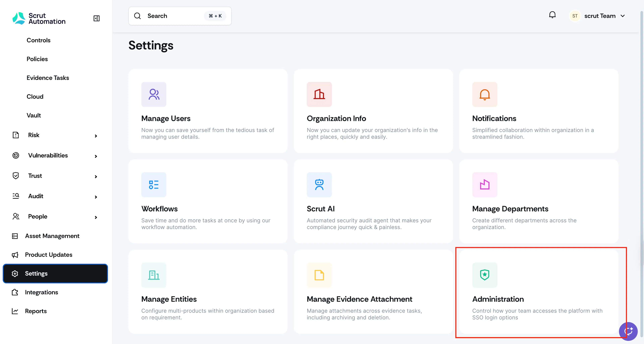The image size is (644, 344).
Task: Click the Manage Users people icon
Action: coord(154,94)
